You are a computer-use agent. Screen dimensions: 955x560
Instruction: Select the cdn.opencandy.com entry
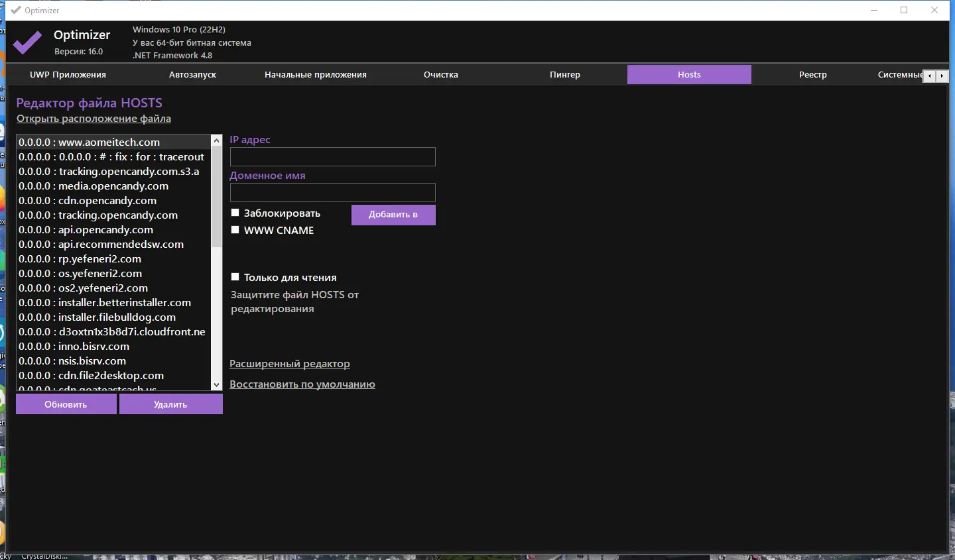pos(113,200)
